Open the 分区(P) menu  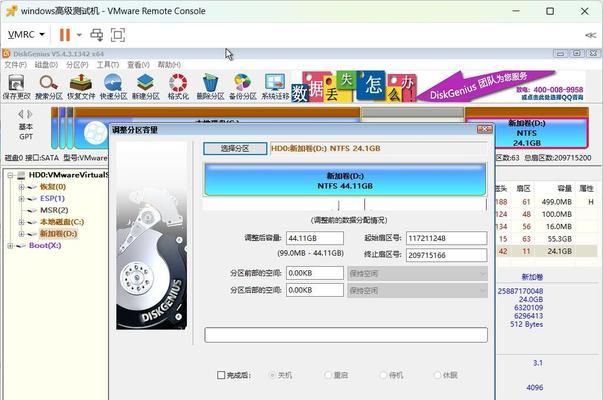pos(77,65)
